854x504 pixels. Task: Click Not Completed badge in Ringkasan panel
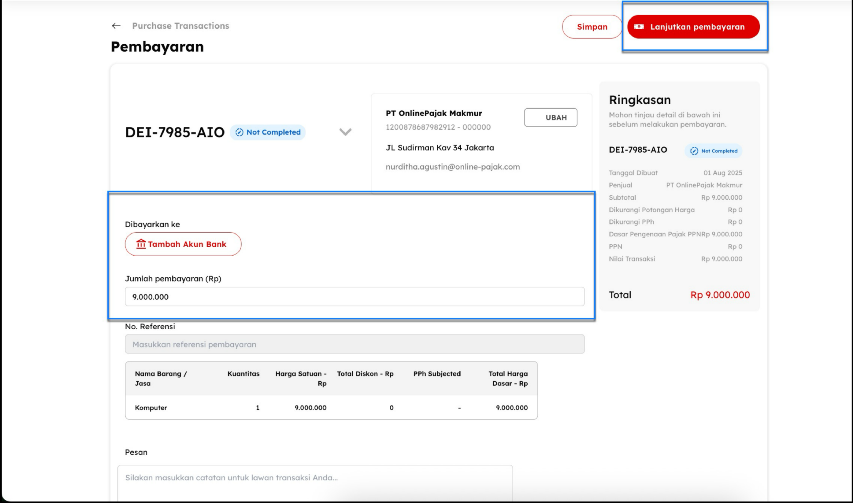pos(713,151)
